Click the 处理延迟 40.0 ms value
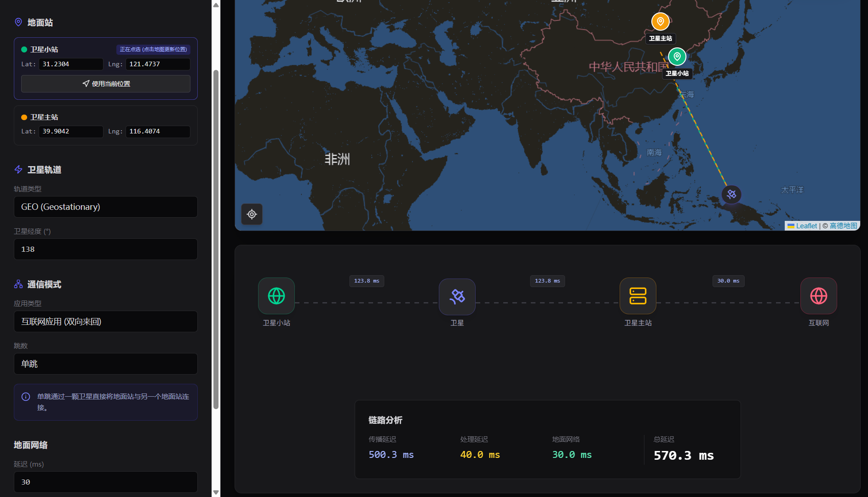Screen dimensions: 868x497 pyautogui.click(x=480, y=455)
